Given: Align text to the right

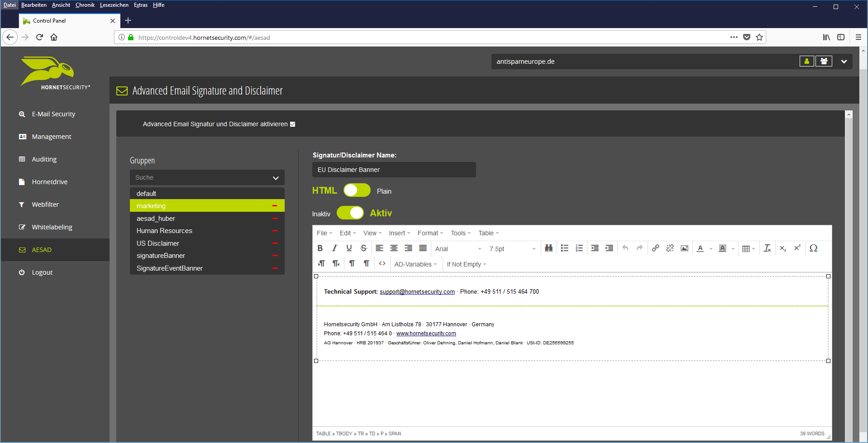Looking at the screenshot, I should 408,248.
